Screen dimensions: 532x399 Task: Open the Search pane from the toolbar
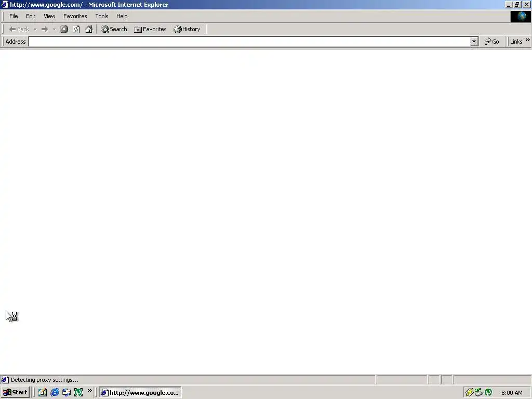coord(114,29)
